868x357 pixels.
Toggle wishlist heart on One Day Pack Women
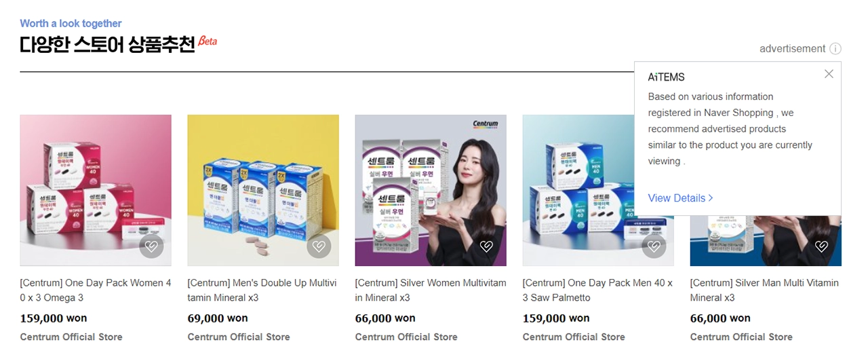click(151, 246)
